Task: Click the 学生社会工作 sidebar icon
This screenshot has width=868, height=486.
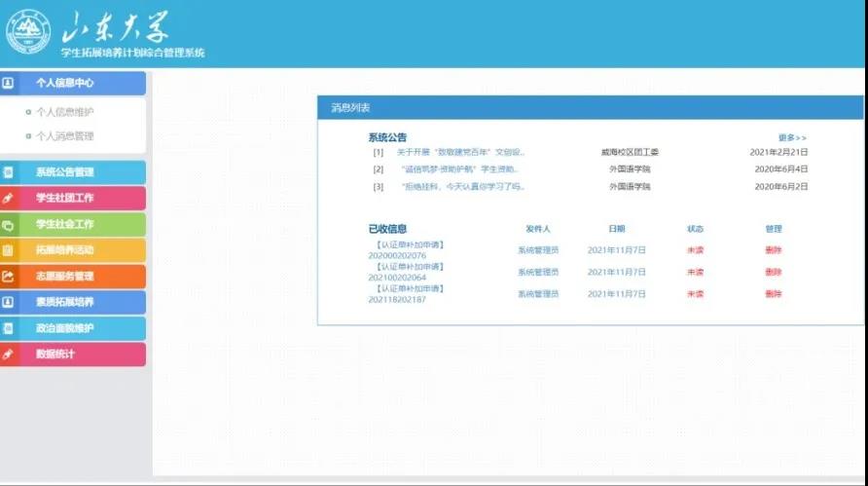Action: [x=9, y=225]
